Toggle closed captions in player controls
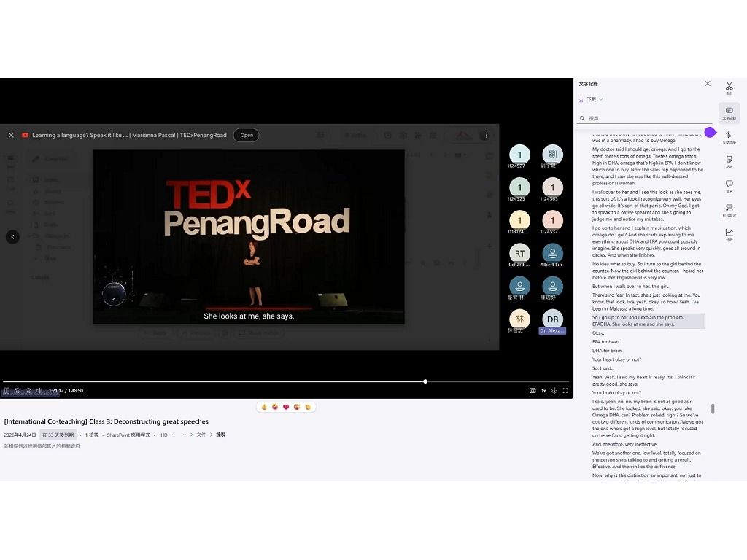Viewport: 747px width, 560px height. [x=533, y=391]
